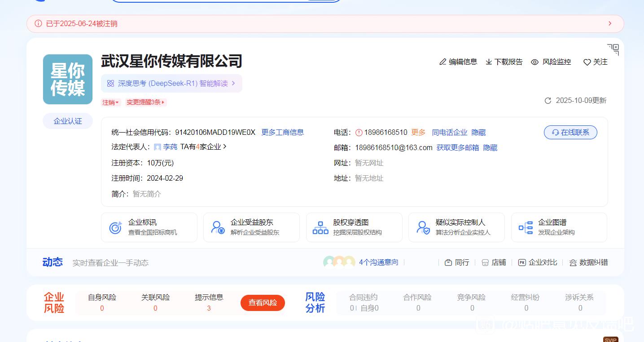Expand the 已于2025-06-24被注销 banner arrow
The height and width of the screenshot is (342, 644).
[609, 23]
